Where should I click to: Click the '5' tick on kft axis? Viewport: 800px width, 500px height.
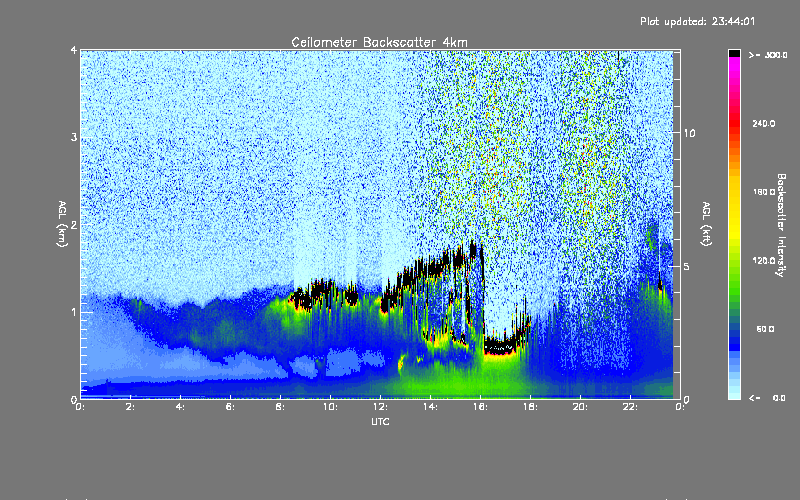coord(686,266)
